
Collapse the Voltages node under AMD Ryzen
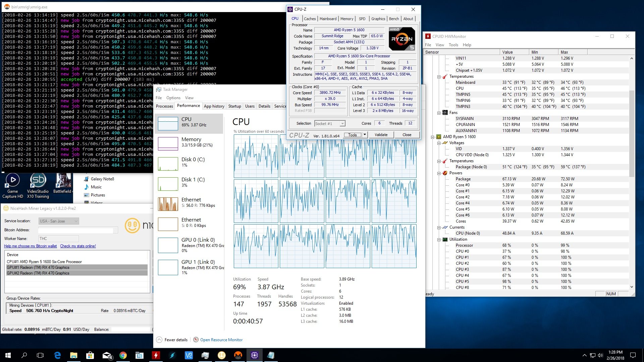pyautogui.click(x=439, y=143)
